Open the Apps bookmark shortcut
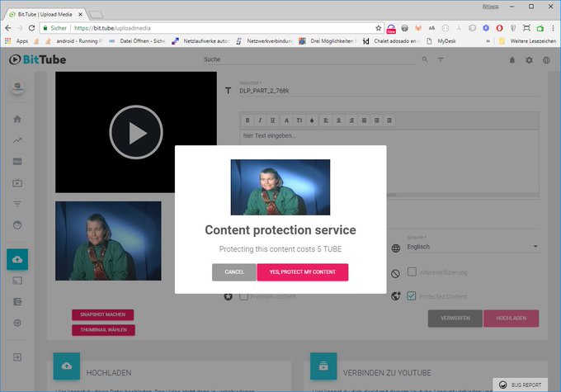561x392 pixels. 16,41
